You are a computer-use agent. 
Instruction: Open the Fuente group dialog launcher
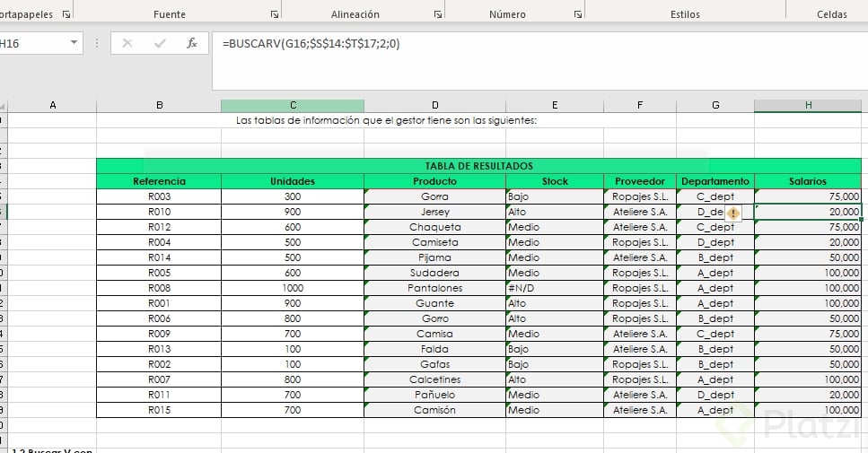coord(275,14)
